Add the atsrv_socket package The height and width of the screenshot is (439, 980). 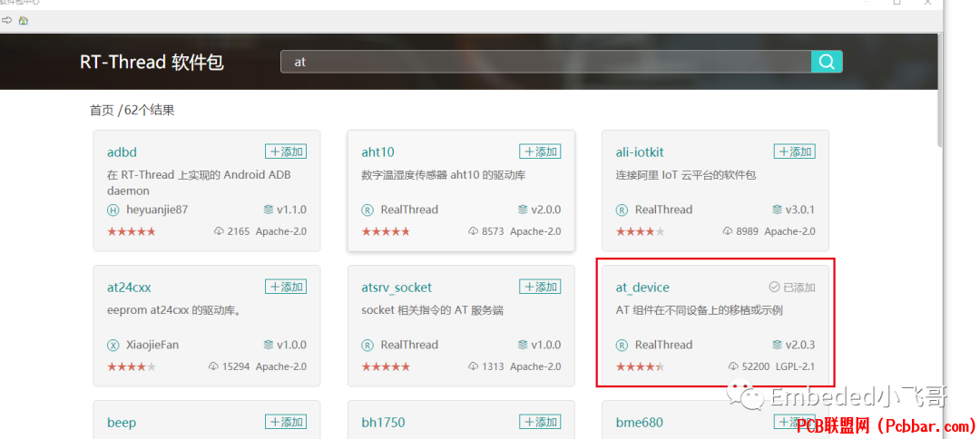point(540,287)
